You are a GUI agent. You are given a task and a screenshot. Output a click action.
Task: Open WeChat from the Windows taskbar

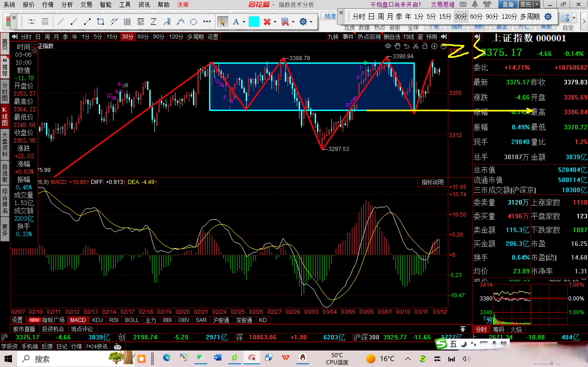[x=200, y=358]
